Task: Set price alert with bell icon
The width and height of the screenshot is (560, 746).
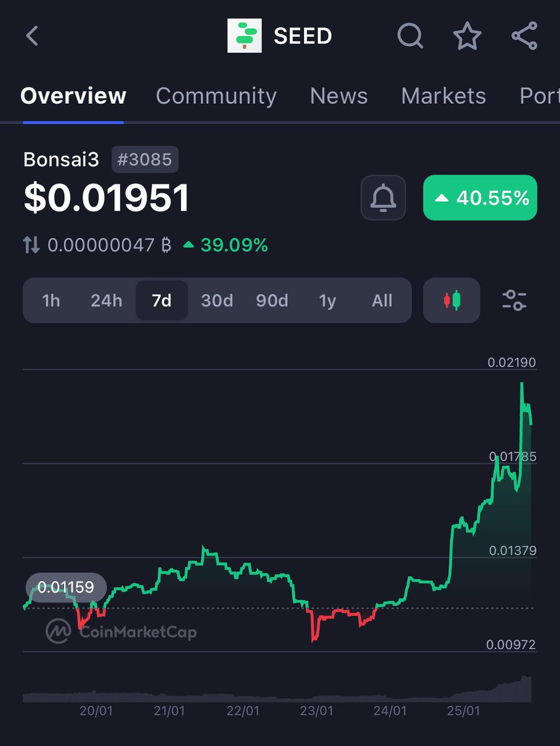Action: click(383, 198)
